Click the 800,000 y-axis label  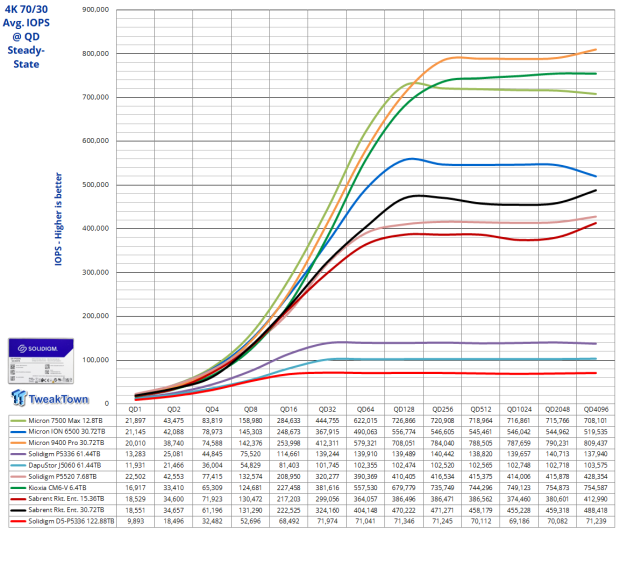[x=95, y=53]
